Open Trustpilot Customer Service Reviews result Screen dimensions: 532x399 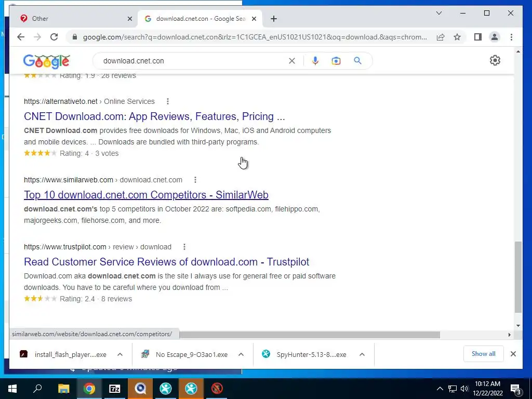167,262
